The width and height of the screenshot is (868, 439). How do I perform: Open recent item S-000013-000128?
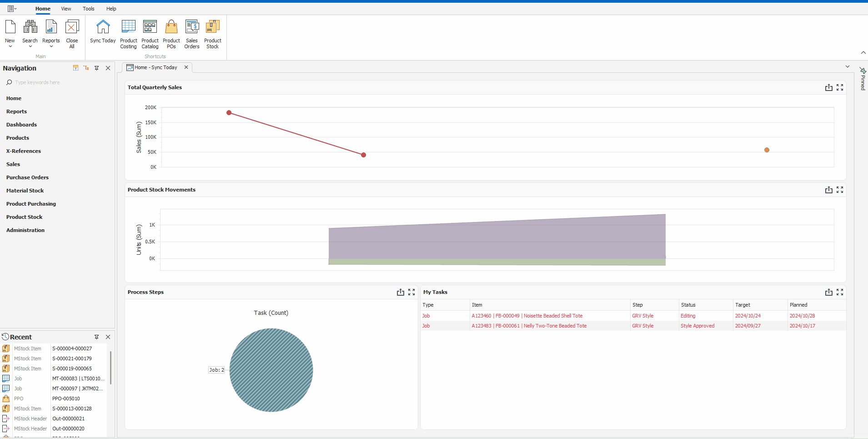[x=72, y=409]
